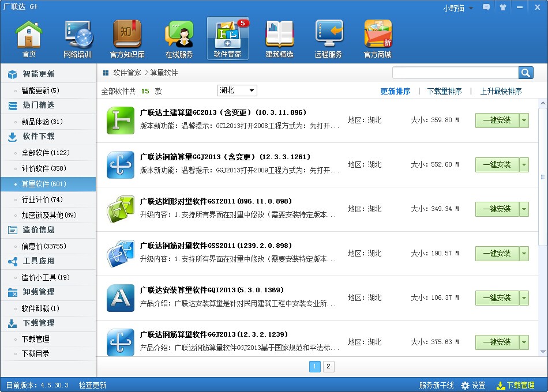Expand install options arrow for GQI2013

pos(524,298)
